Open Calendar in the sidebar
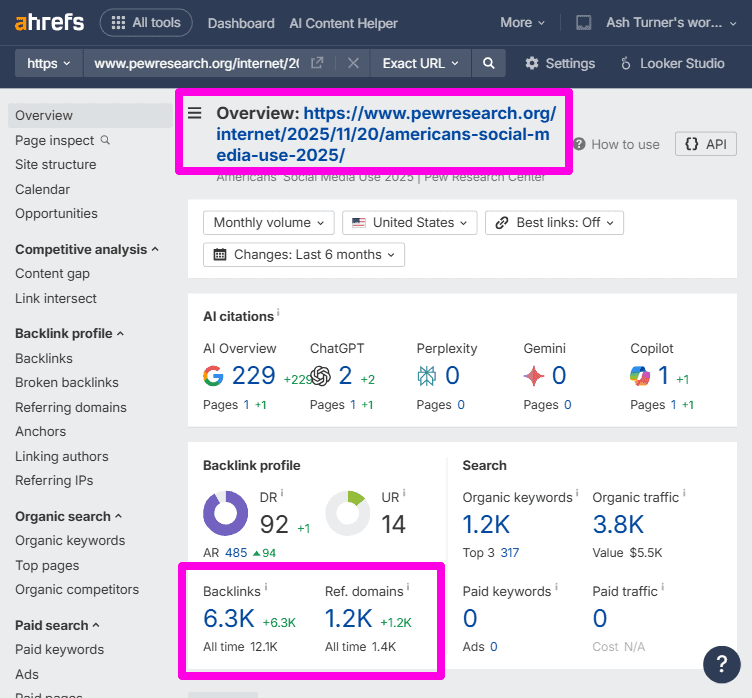 click(42, 189)
